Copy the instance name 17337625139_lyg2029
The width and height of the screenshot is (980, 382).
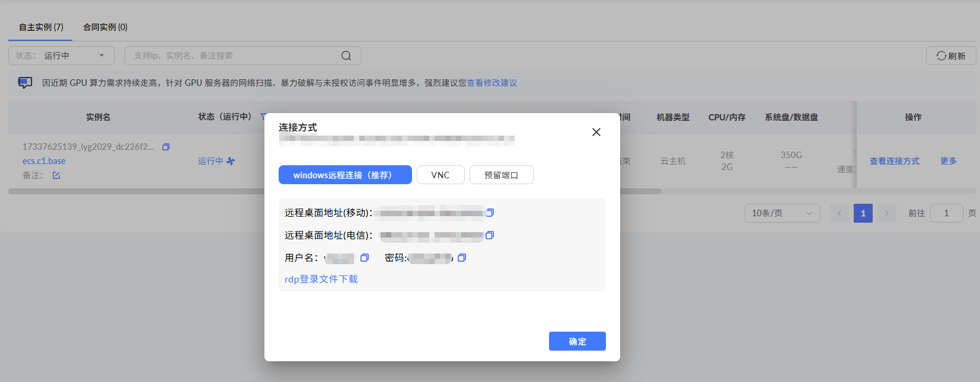tap(166, 147)
